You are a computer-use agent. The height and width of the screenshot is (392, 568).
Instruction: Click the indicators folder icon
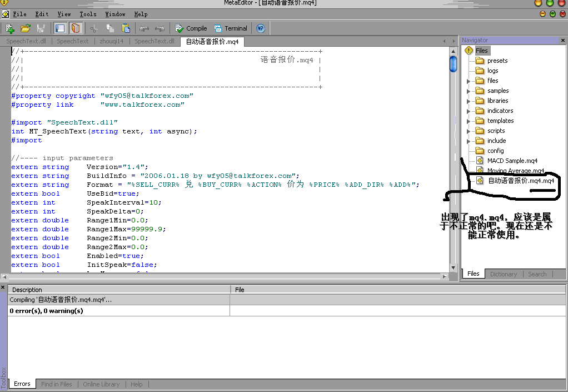(x=480, y=111)
